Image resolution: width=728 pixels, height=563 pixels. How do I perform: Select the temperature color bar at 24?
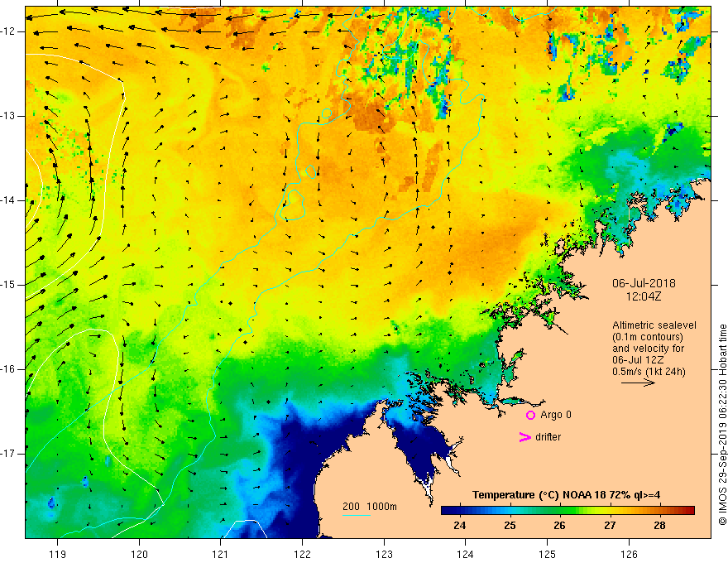(460, 511)
